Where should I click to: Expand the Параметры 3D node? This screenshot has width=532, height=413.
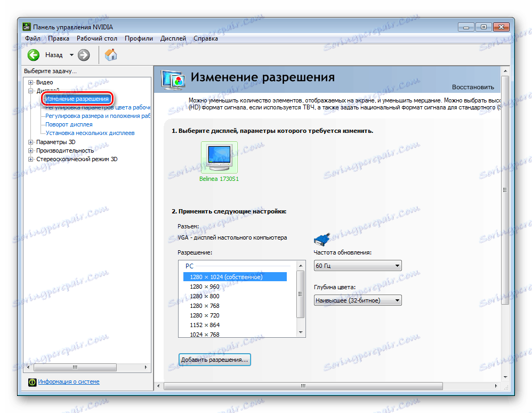[30, 142]
